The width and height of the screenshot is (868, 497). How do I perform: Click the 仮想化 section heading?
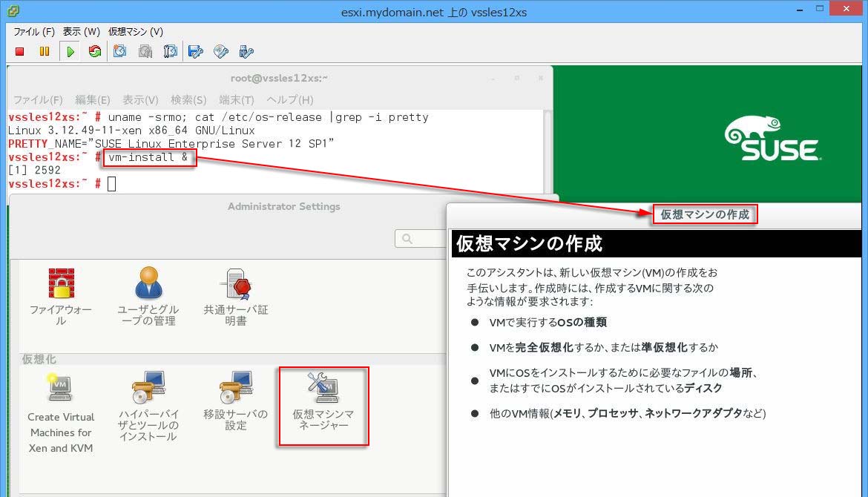click(x=39, y=359)
